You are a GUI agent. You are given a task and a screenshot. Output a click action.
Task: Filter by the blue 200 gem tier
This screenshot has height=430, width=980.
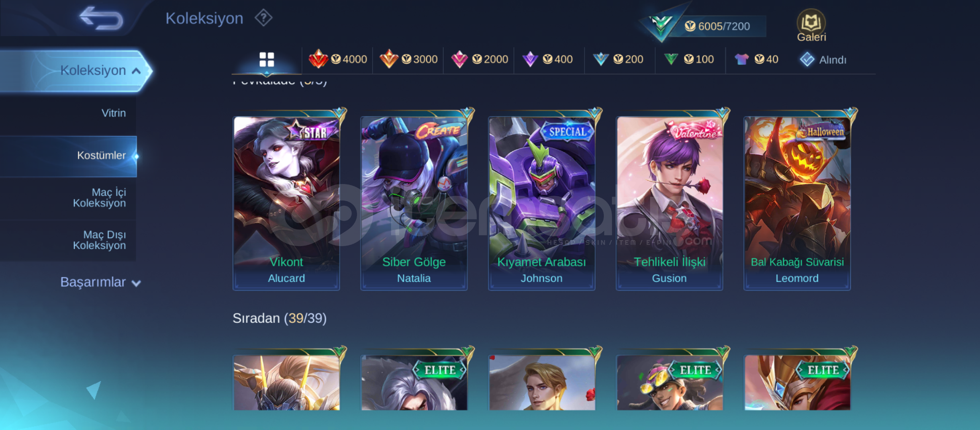(618, 59)
